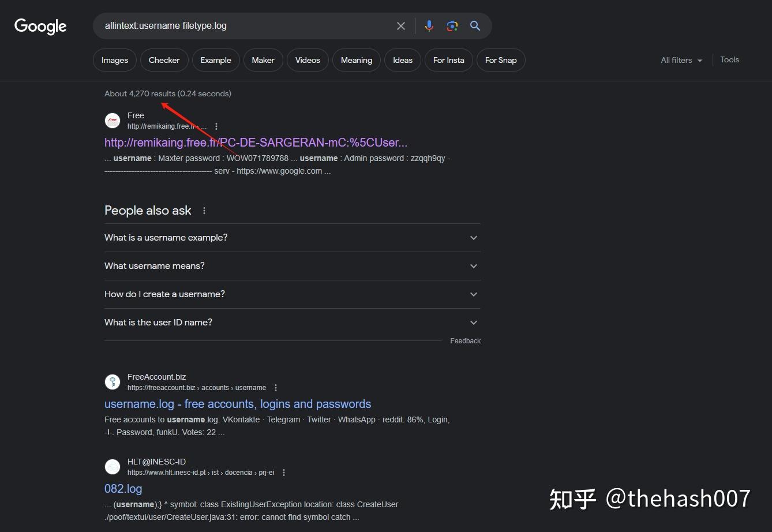
Task: Expand 'What is a username example?'
Action: tap(293, 238)
